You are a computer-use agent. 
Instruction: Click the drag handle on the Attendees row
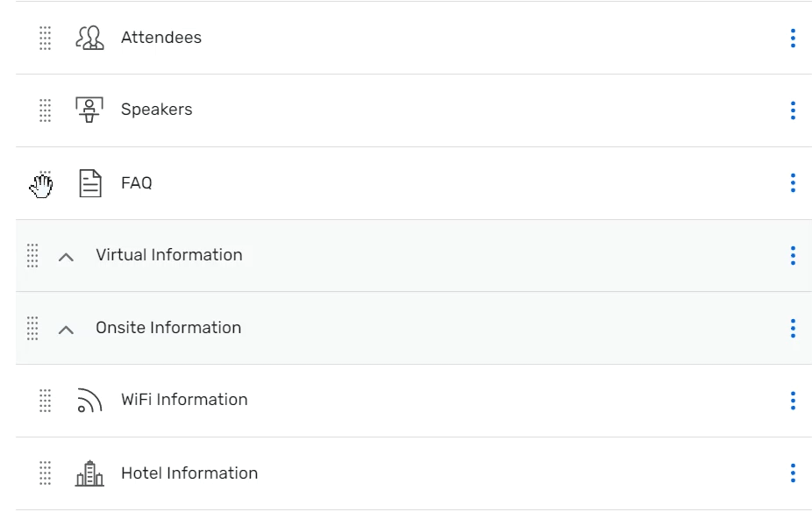[45, 38]
